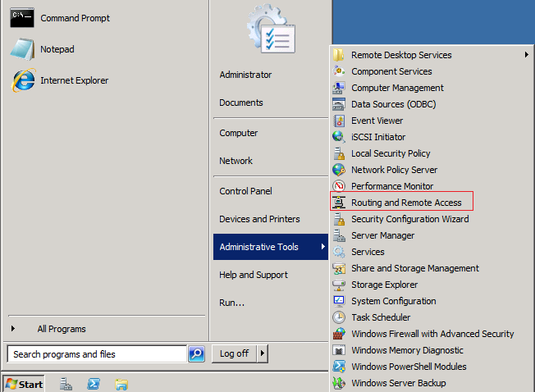Screen dimensions: 535x392
Task: Select Administrative Tools menu entry
Action: 258,247
